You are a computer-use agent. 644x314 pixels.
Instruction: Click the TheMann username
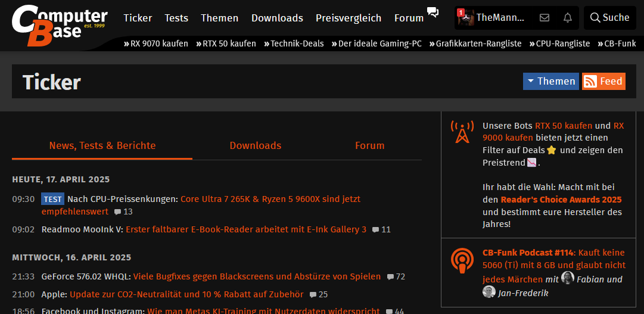point(500,18)
